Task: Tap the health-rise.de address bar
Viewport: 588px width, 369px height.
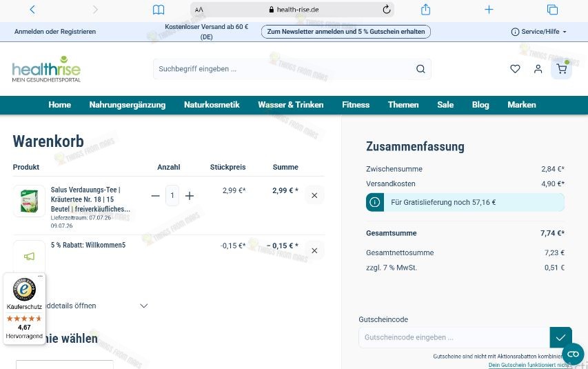Action: coord(292,10)
